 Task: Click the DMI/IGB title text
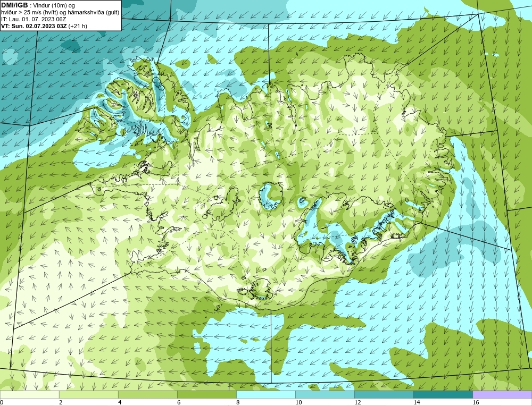pyautogui.click(x=14, y=5)
